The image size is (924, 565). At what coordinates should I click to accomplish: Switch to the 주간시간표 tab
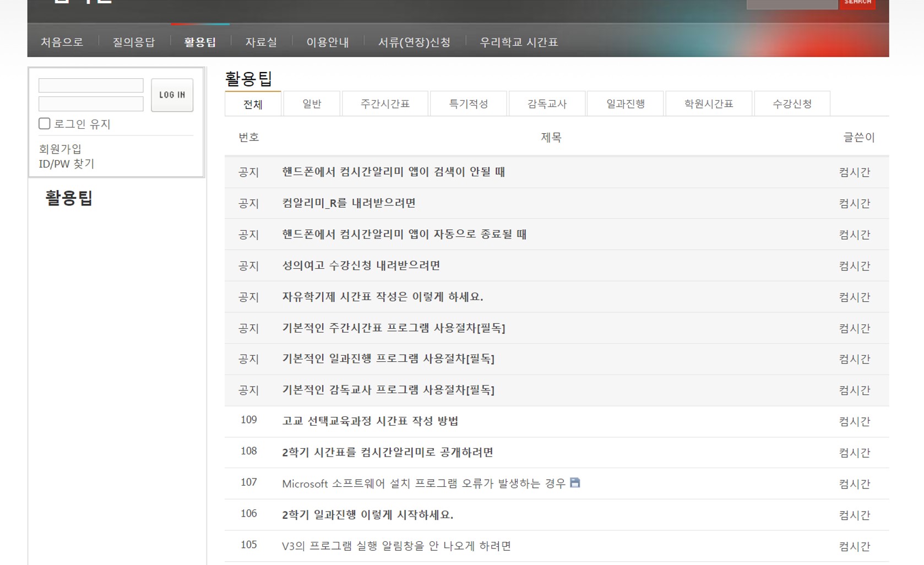385,104
